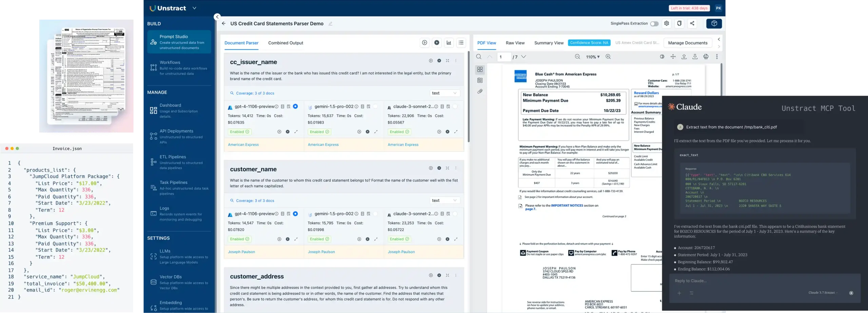Select claude-3-sonnet radio in cc_issuer_name
Image resolution: width=868 pixels, height=313 pixels.
[455, 106]
